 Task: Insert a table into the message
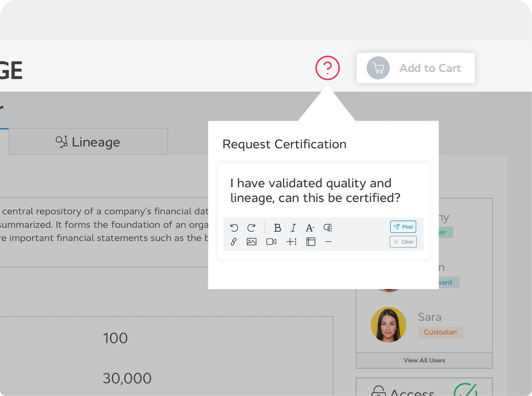[x=311, y=242]
